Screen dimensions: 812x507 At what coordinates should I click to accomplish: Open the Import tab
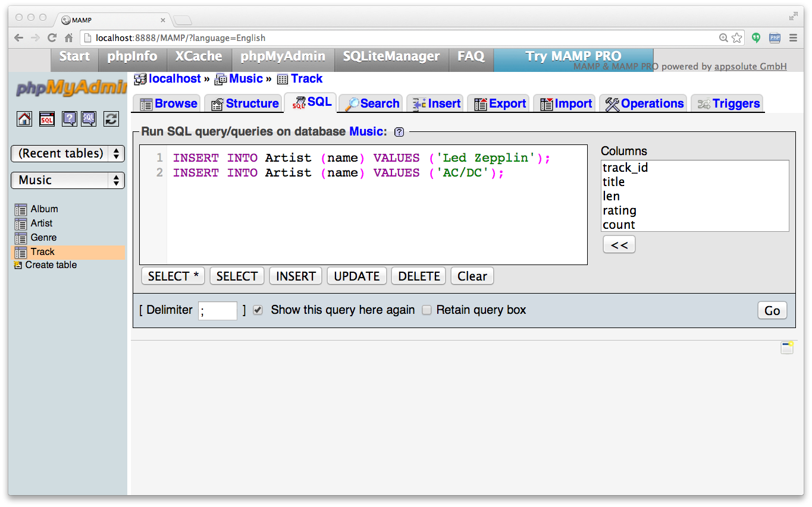[565, 103]
